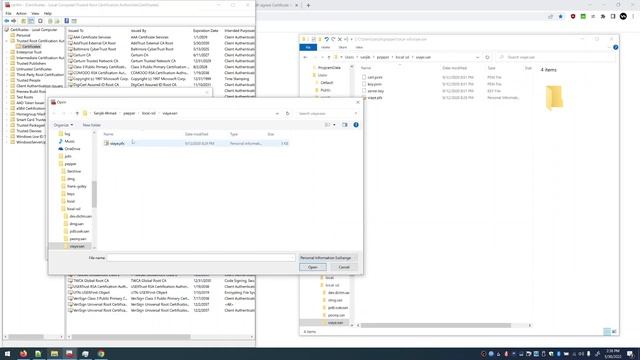Click the Music note icon in Open dialog
This screenshot has height=360, width=640.
click(61, 141)
